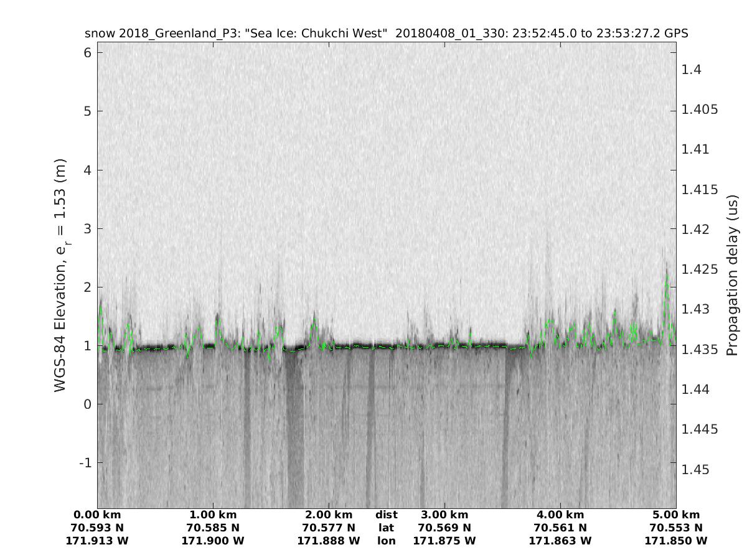Click the '2.00 km' distance tick label
Image resolution: width=747 pixels, height=560 pixels.
(329, 515)
